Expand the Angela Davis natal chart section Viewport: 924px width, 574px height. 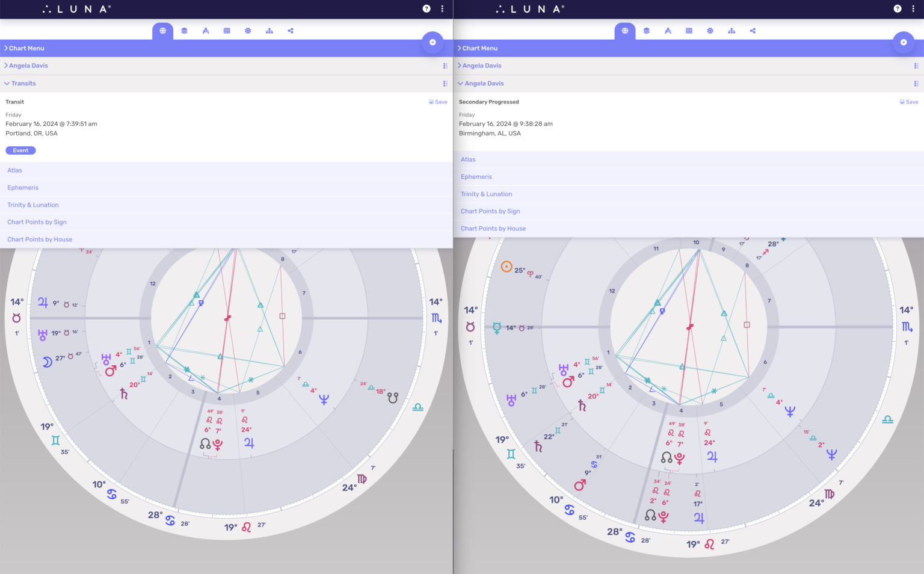[28, 65]
